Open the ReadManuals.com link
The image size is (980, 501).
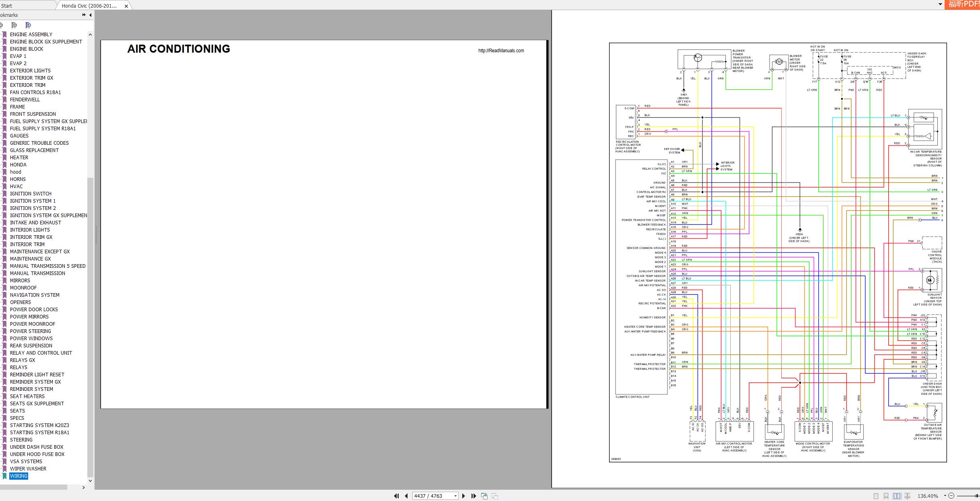pos(501,51)
